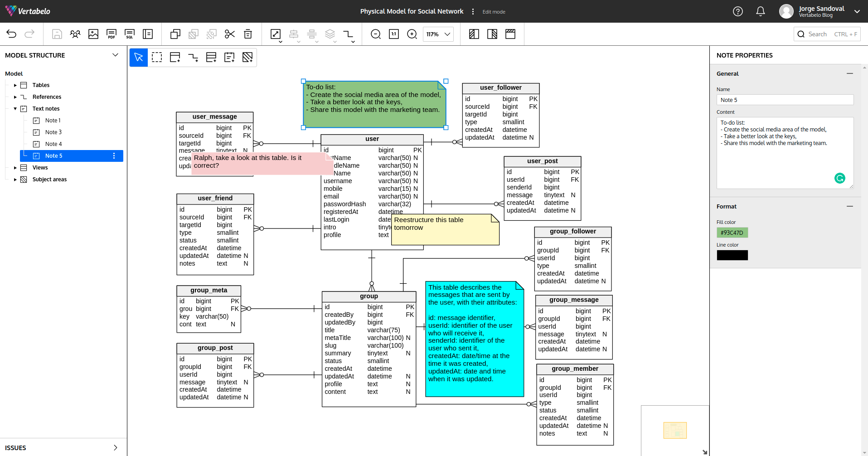
Task: Open the connector line style dropdown
Action: [x=349, y=35]
